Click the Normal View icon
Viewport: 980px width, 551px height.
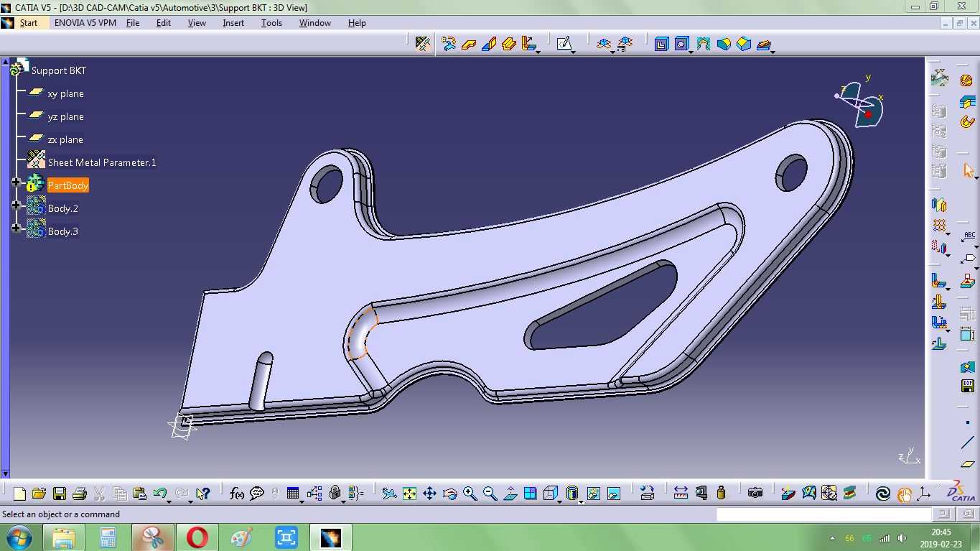coord(510,494)
